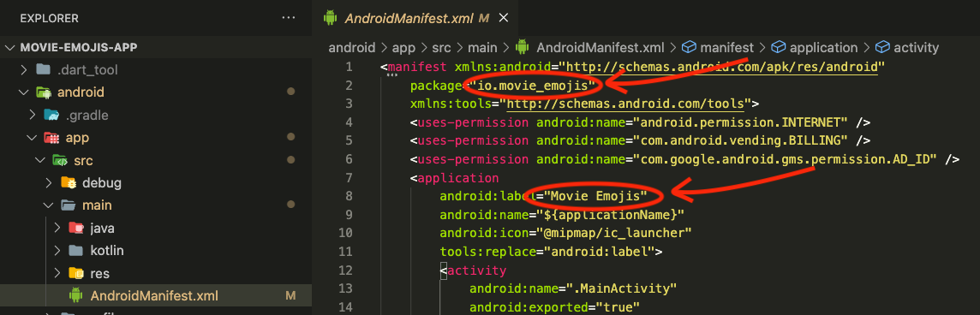Collapse the MOVIE-EMOJIS-APP root folder

pos(10,47)
